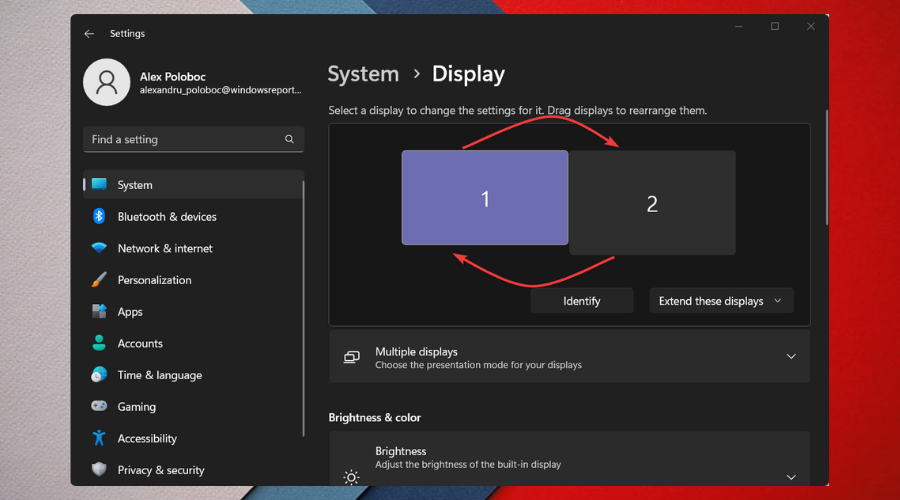Click the account email address text
900x500 pixels.
[220, 90]
